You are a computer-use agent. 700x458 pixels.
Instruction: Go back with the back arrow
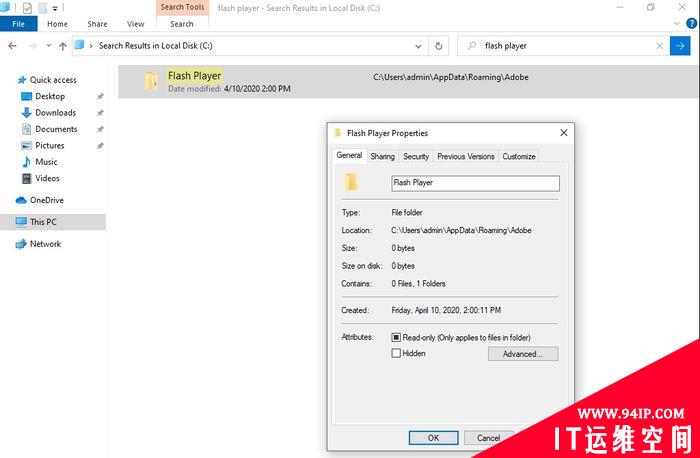pos(12,46)
